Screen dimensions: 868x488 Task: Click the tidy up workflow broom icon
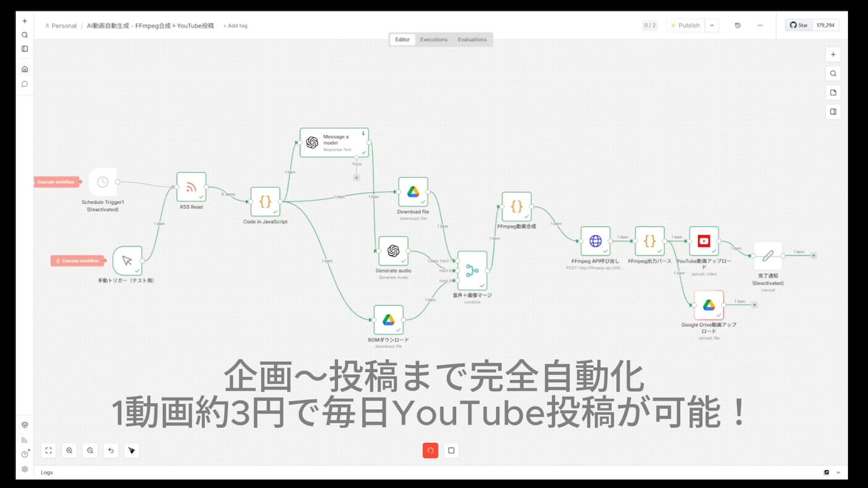132,450
